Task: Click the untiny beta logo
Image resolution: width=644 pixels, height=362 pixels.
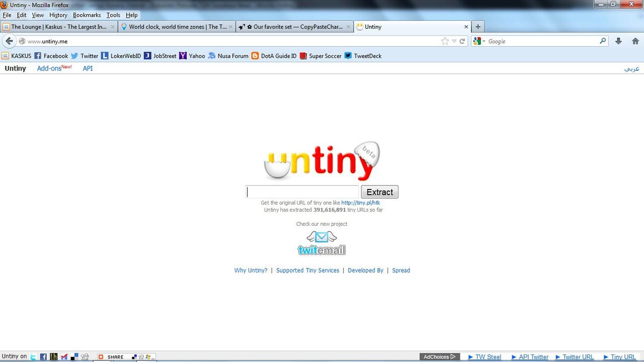Action: 322,161
